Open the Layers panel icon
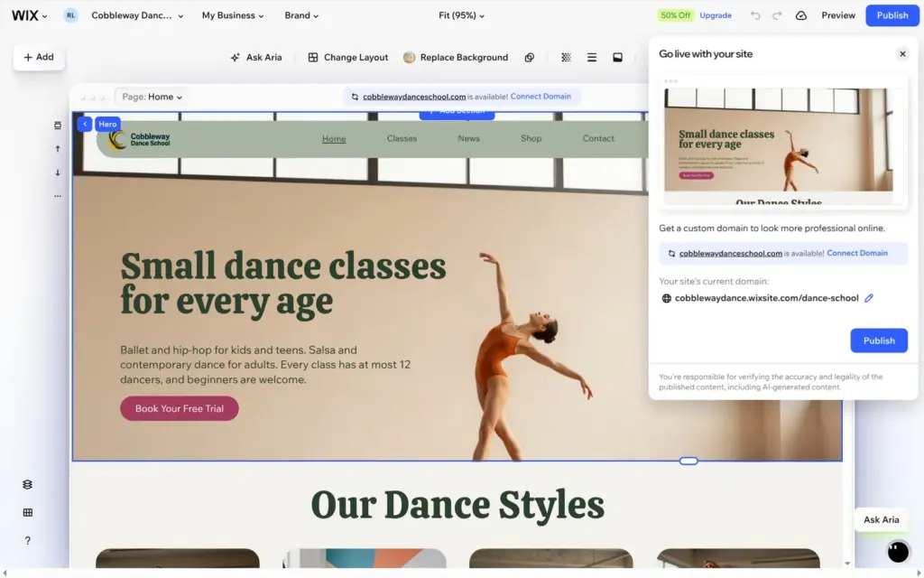This screenshot has height=578, width=924. point(28,485)
